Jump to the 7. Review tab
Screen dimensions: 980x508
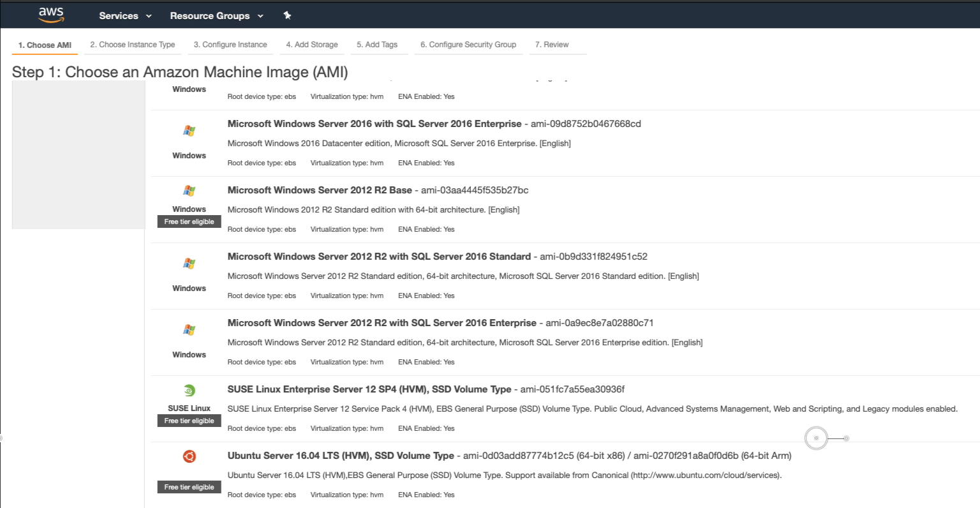pos(552,45)
